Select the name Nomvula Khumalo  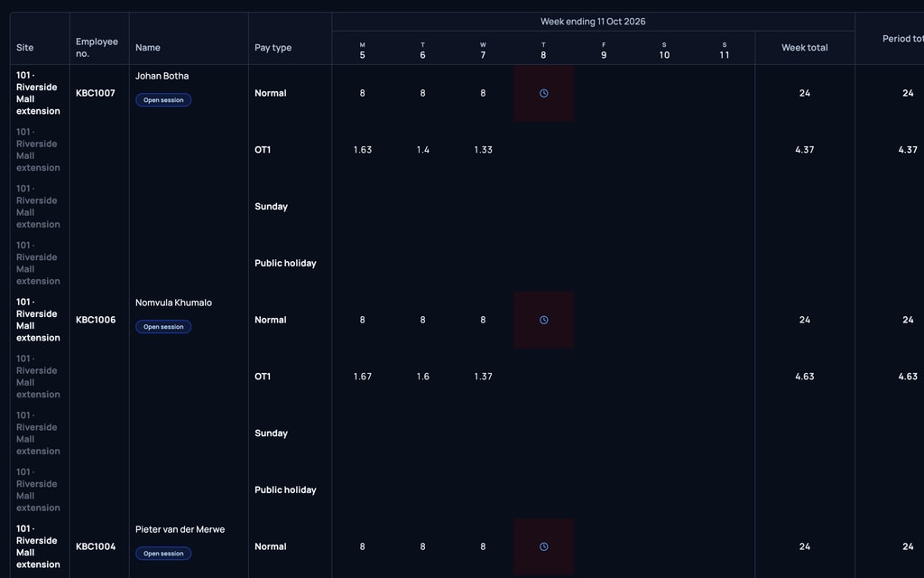pos(173,303)
